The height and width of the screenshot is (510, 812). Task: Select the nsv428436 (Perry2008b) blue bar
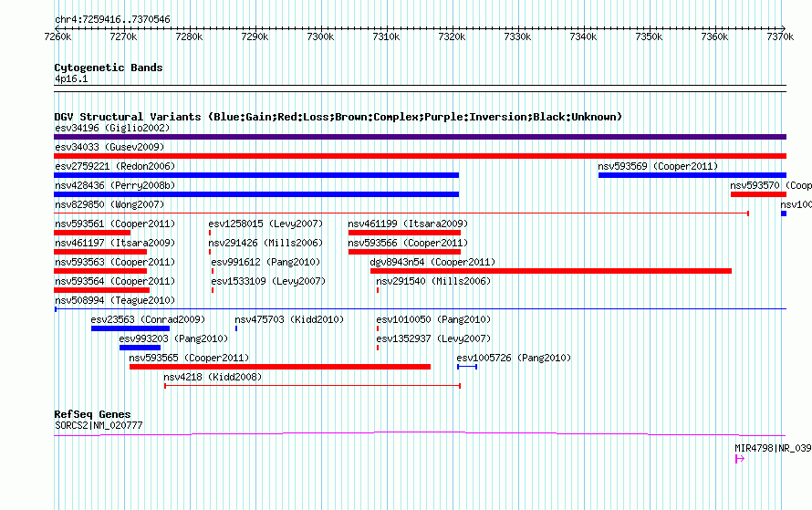[x=256, y=194]
